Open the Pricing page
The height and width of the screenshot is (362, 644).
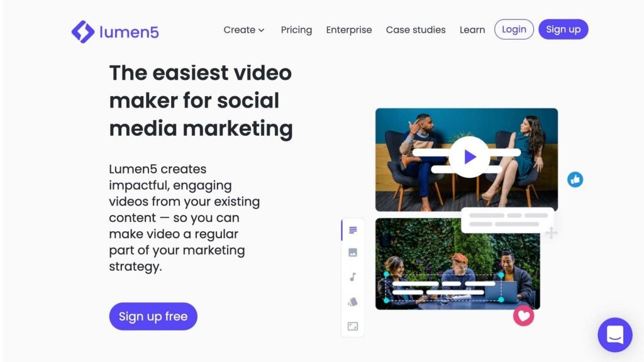(297, 30)
